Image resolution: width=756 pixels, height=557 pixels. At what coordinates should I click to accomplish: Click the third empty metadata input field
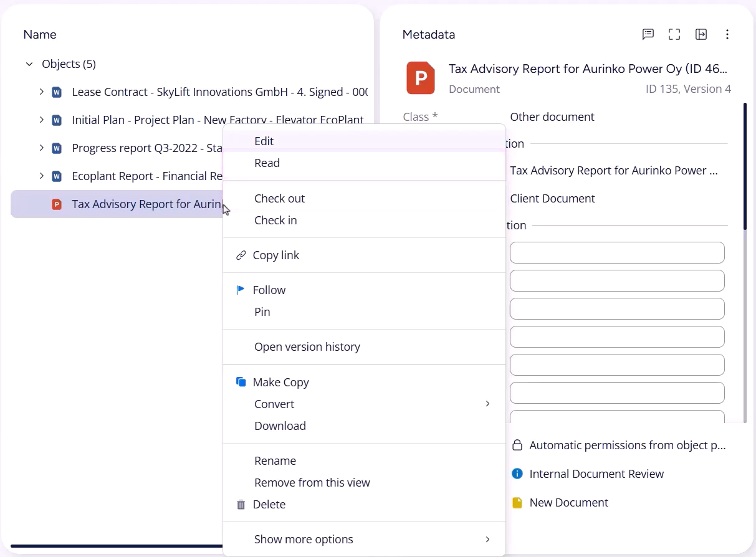pos(617,309)
